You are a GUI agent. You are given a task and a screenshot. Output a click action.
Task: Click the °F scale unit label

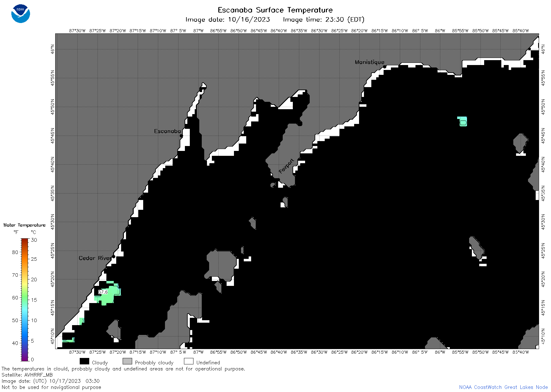[16, 232]
